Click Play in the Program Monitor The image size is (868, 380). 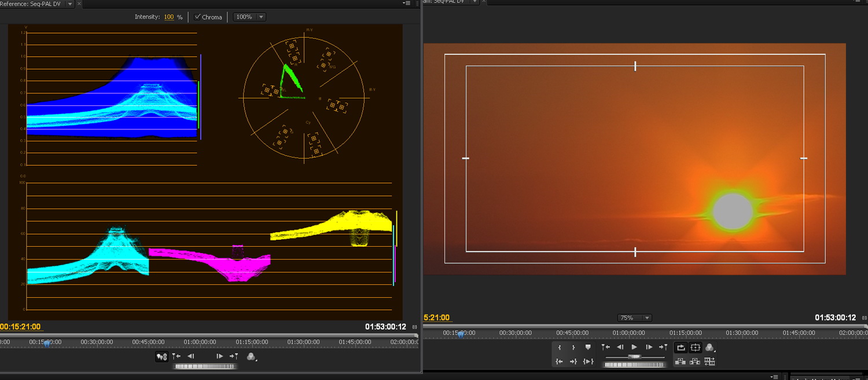(634, 348)
